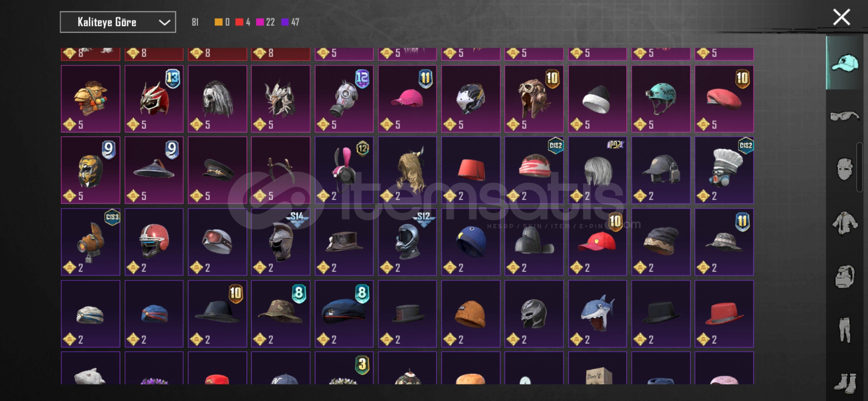Open the boots category icon
The width and height of the screenshot is (868, 401).
(x=845, y=382)
